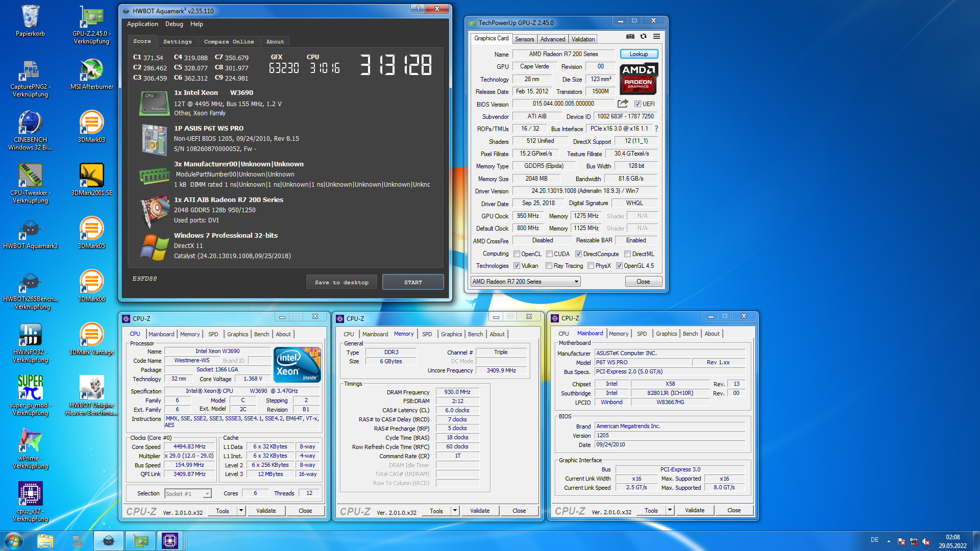Open the Debug menu in Aquamark
The image size is (980, 551).
[174, 24]
